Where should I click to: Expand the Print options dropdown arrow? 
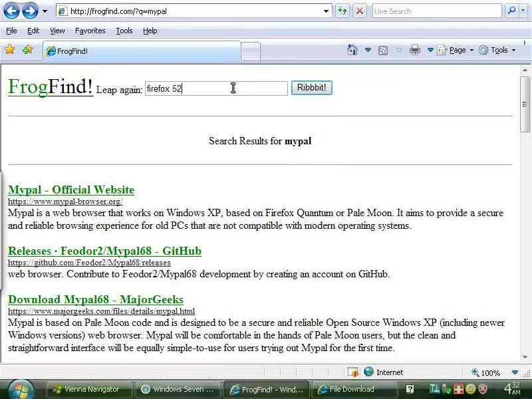point(430,51)
